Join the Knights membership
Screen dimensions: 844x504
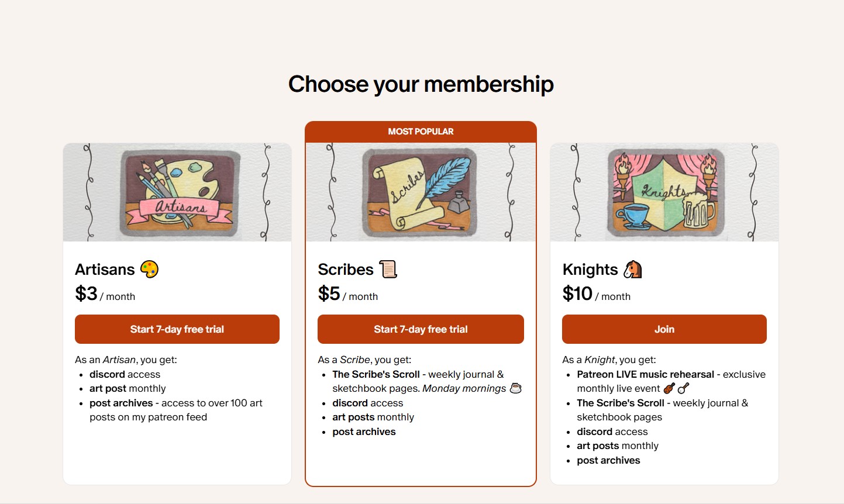[x=664, y=329]
